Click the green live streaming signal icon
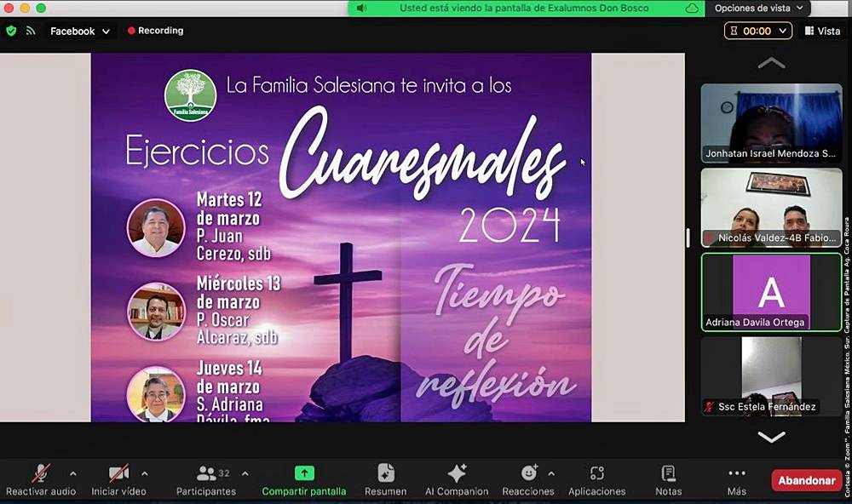The height and width of the screenshot is (504, 852). [x=31, y=31]
